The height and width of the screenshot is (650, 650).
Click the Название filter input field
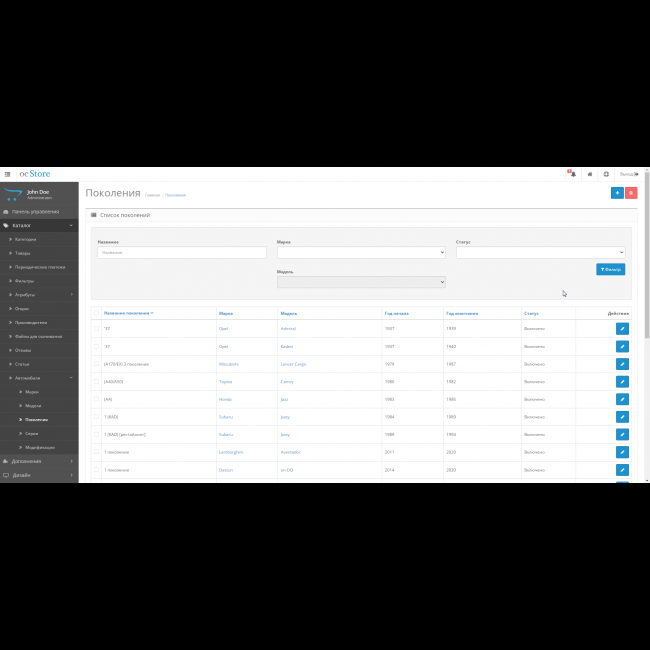(182, 252)
